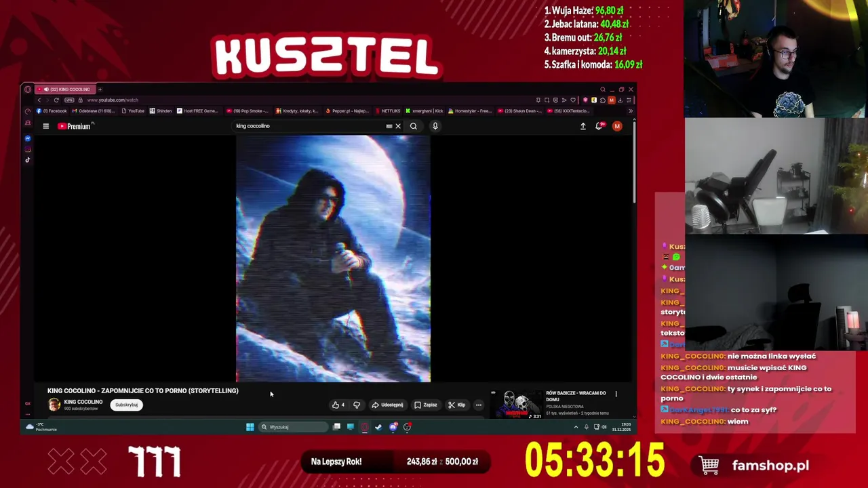Open the account avatar menu marked M

pyautogui.click(x=617, y=126)
